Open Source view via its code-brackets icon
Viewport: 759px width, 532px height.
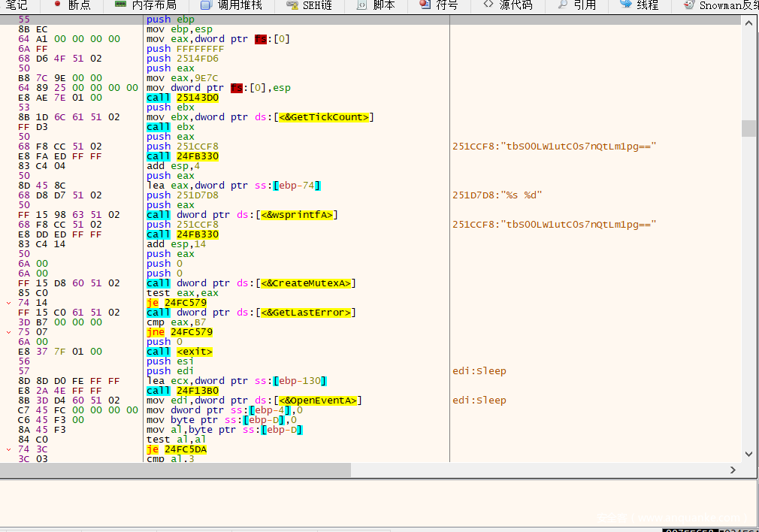pos(489,5)
